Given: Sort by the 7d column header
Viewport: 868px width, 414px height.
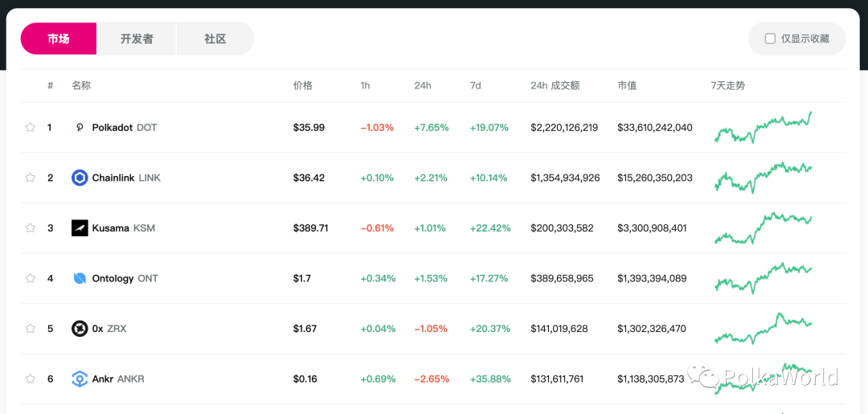Looking at the screenshot, I should coord(475,86).
